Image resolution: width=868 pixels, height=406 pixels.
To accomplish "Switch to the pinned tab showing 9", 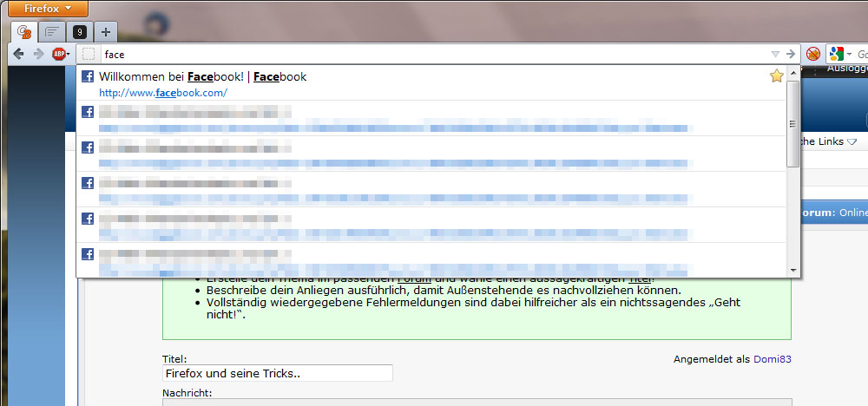I will tap(80, 33).
